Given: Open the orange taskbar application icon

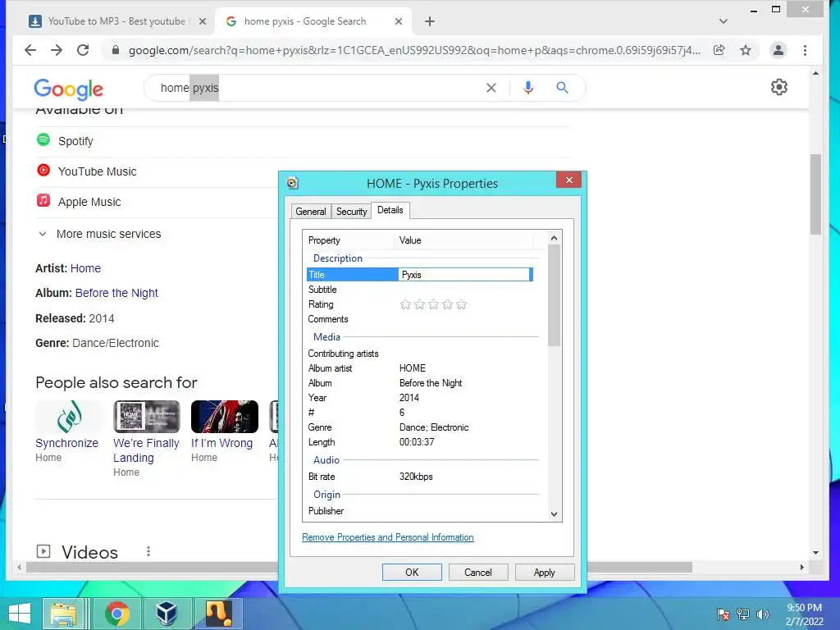Looking at the screenshot, I should pyautogui.click(x=218, y=614).
